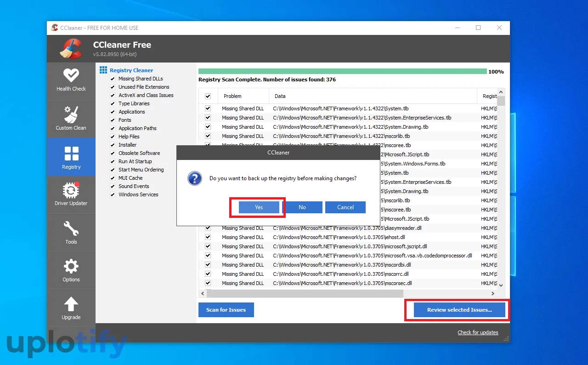Viewport: 588px width, 365px height.
Task: Click the horizontal scrollbar right arrow
Action: click(x=493, y=293)
